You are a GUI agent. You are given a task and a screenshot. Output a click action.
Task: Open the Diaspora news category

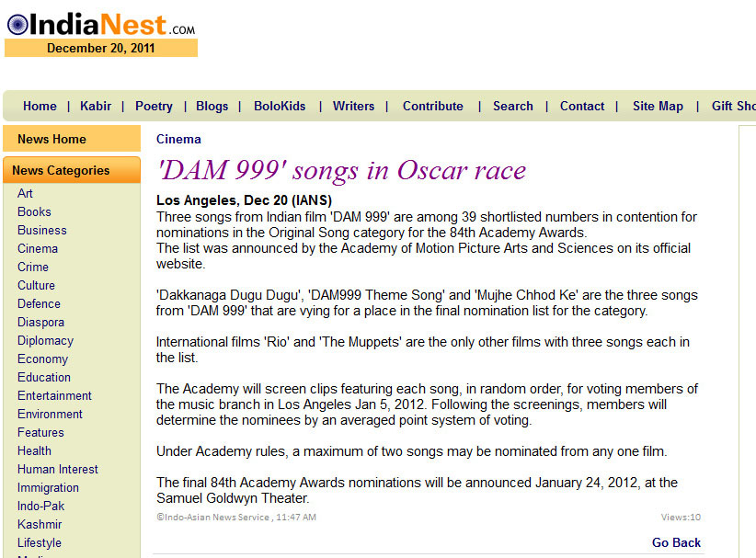(x=40, y=322)
